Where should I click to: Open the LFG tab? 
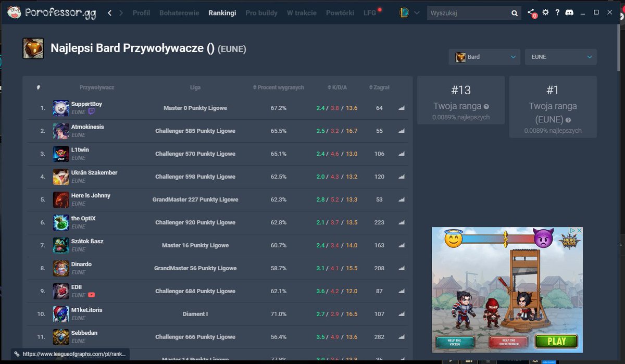pos(370,13)
